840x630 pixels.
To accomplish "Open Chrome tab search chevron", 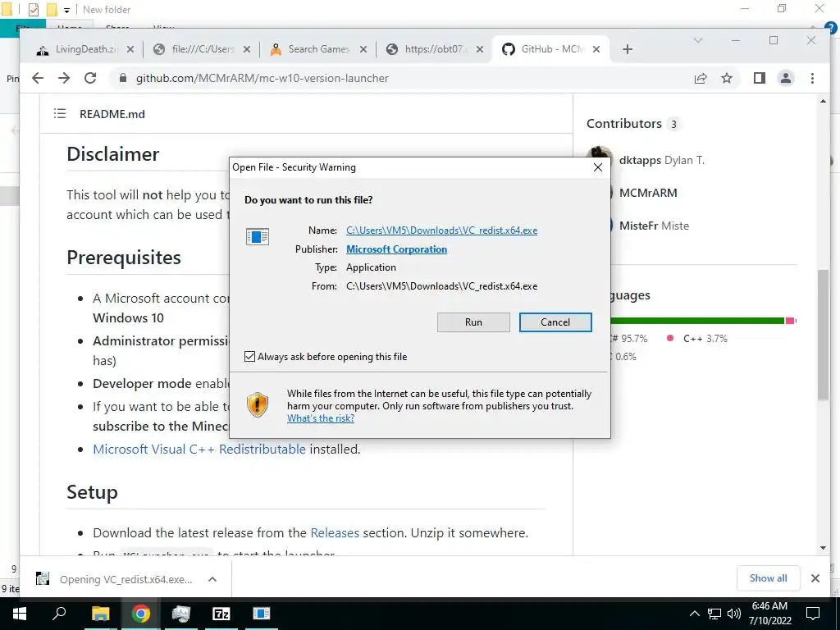I will tap(697, 40).
